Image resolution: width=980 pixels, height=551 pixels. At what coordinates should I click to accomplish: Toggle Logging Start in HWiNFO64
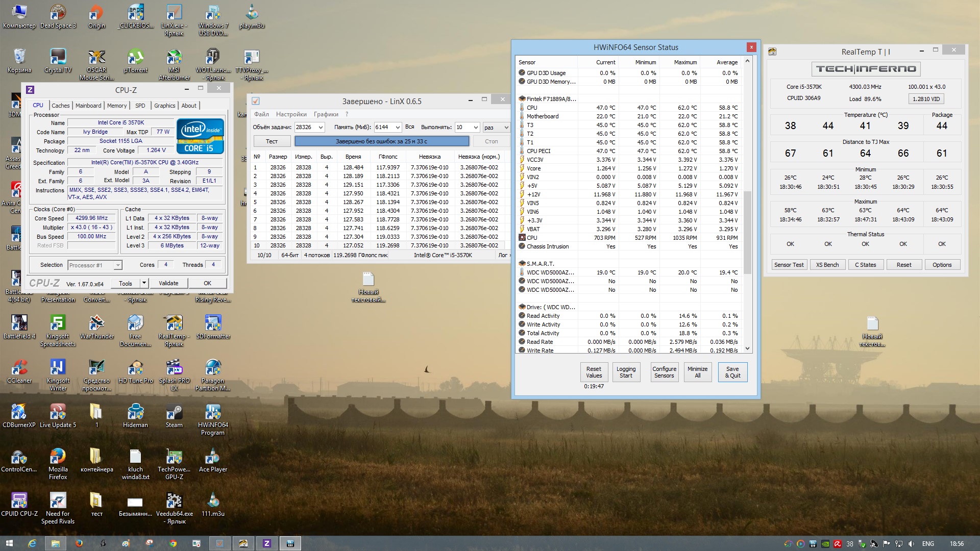point(626,372)
